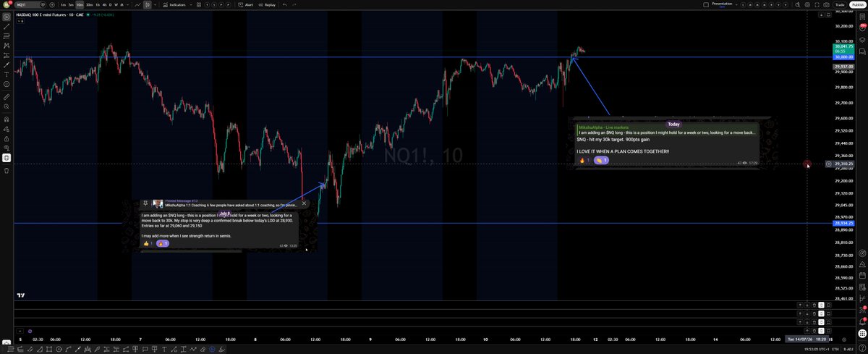This screenshot has width=868, height=354.
Task: Click the Tue 14/07/26 18:20 time axis label
Action: [x=807, y=340]
